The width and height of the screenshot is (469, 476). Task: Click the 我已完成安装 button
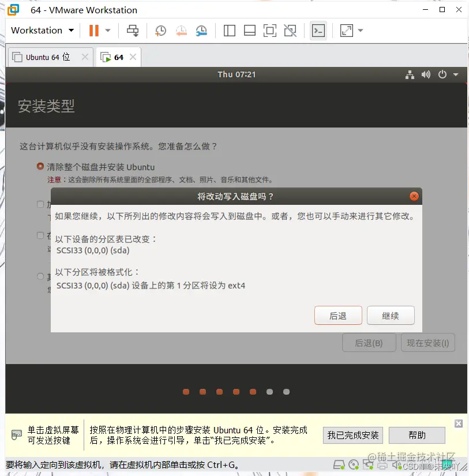click(352, 435)
